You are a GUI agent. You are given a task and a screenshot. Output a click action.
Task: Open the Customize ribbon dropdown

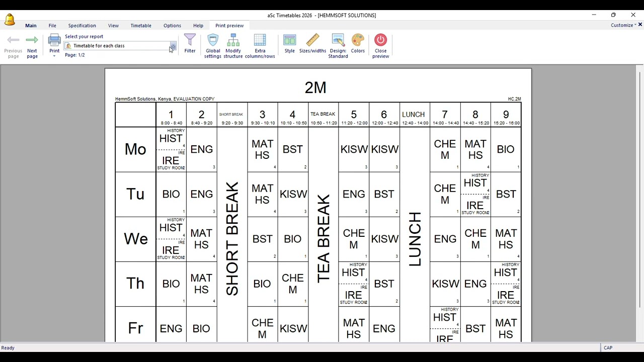(x=623, y=25)
